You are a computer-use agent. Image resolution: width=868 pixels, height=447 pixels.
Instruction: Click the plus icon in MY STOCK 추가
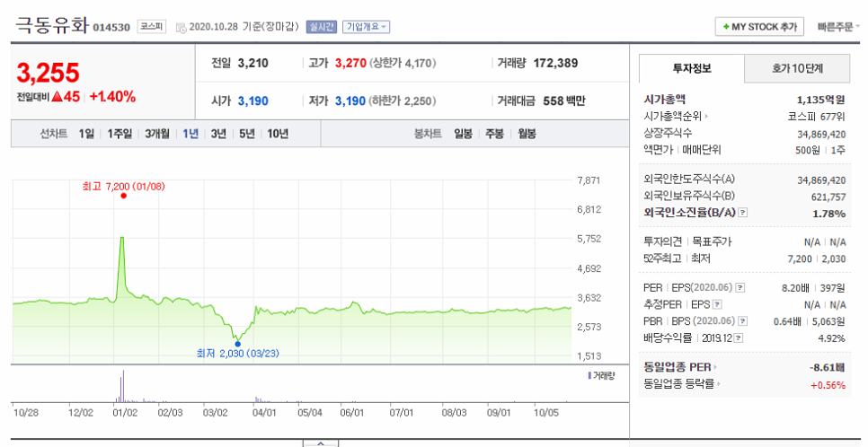coord(726,27)
